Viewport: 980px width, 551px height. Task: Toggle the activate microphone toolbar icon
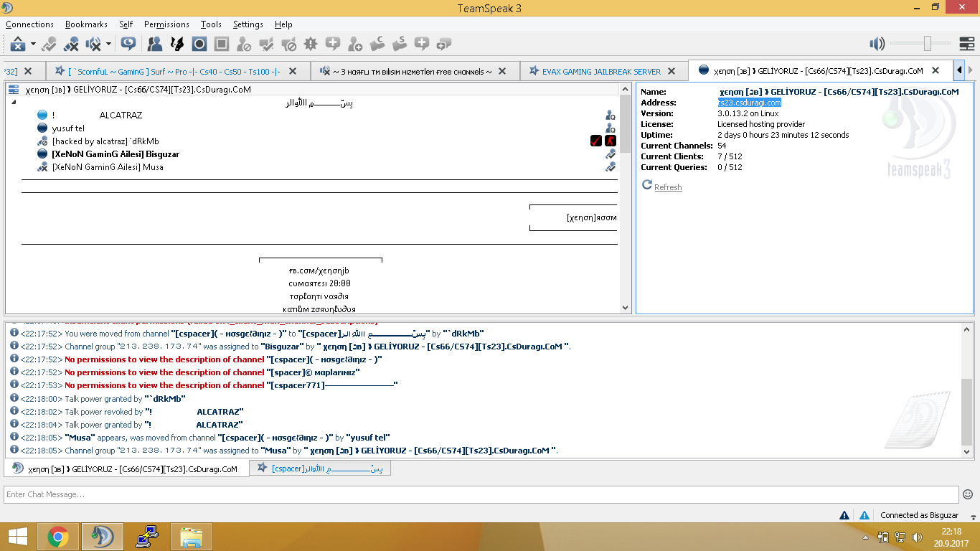click(50, 44)
